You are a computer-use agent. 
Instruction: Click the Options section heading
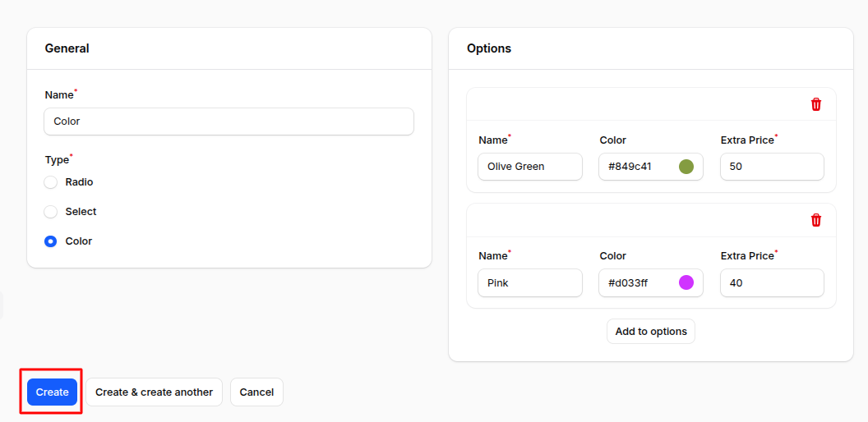point(489,48)
